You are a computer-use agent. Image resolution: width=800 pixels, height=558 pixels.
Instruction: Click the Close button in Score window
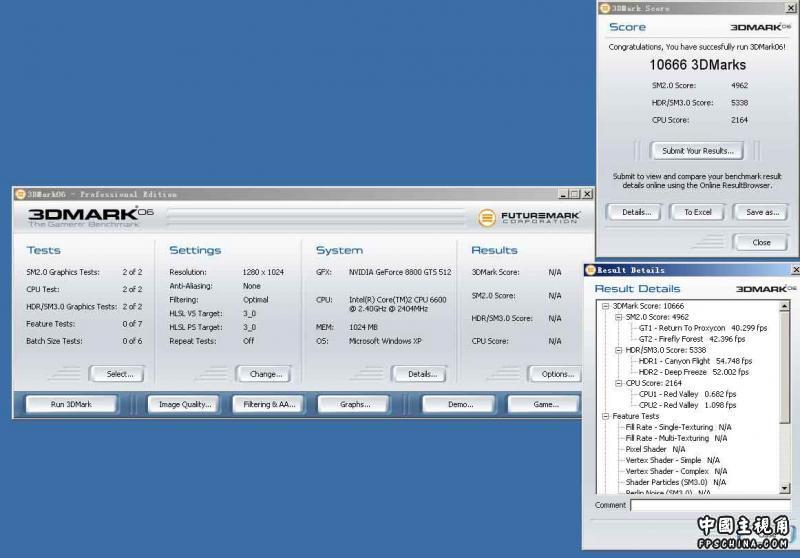[x=761, y=242]
